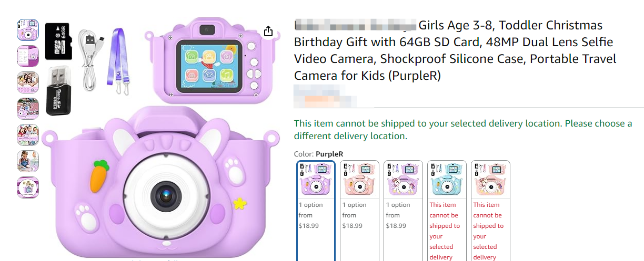Show the fourth gallery thumbnail image
This screenshot has width=644, height=261.
(x=28, y=109)
